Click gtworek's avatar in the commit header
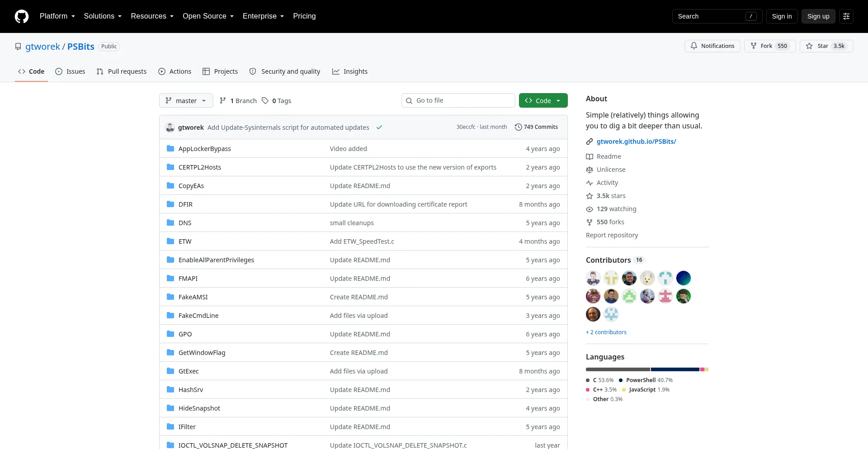Image resolution: width=868 pixels, height=449 pixels. 170,128
